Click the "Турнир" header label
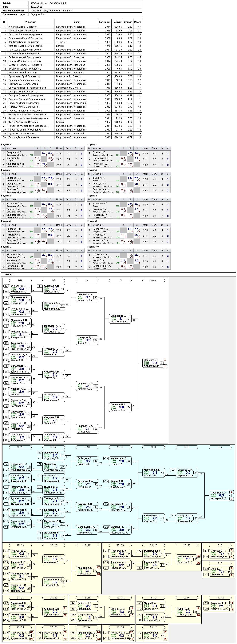The width and height of the screenshot is (237, 644). tap(7, 3)
